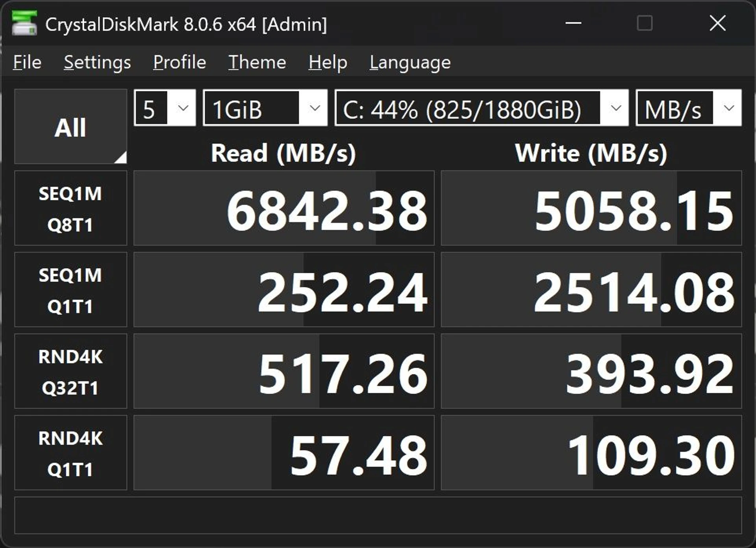This screenshot has height=548, width=756.
Task: Open the Settings menu
Action: click(x=97, y=62)
